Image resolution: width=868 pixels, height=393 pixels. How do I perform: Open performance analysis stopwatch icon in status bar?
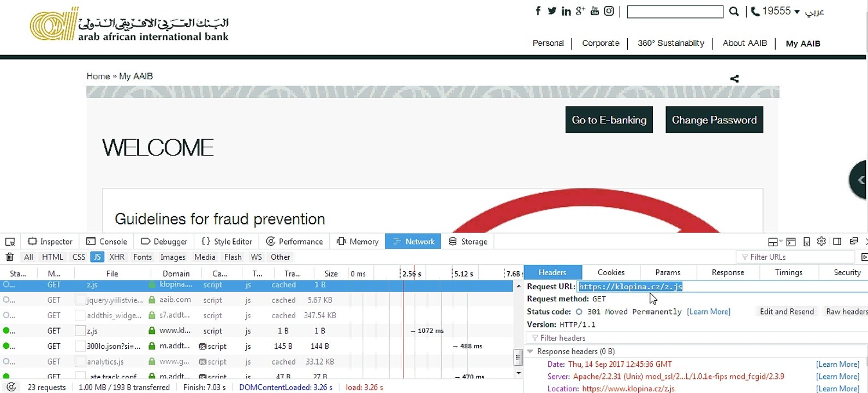(x=10, y=387)
